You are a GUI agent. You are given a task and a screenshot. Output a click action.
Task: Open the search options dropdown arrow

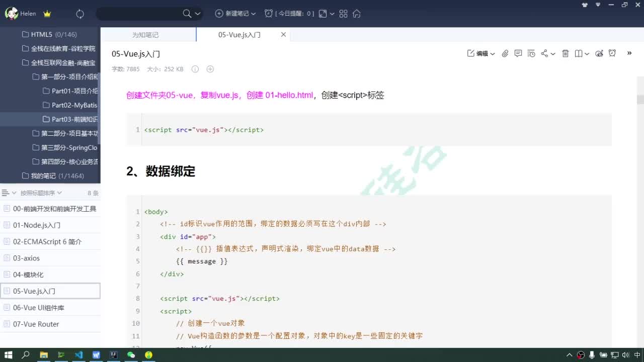tap(198, 14)
